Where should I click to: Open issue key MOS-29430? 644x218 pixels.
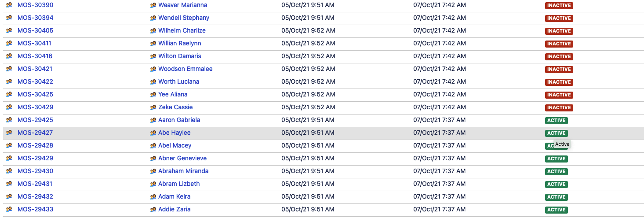[x=36, y=171]
